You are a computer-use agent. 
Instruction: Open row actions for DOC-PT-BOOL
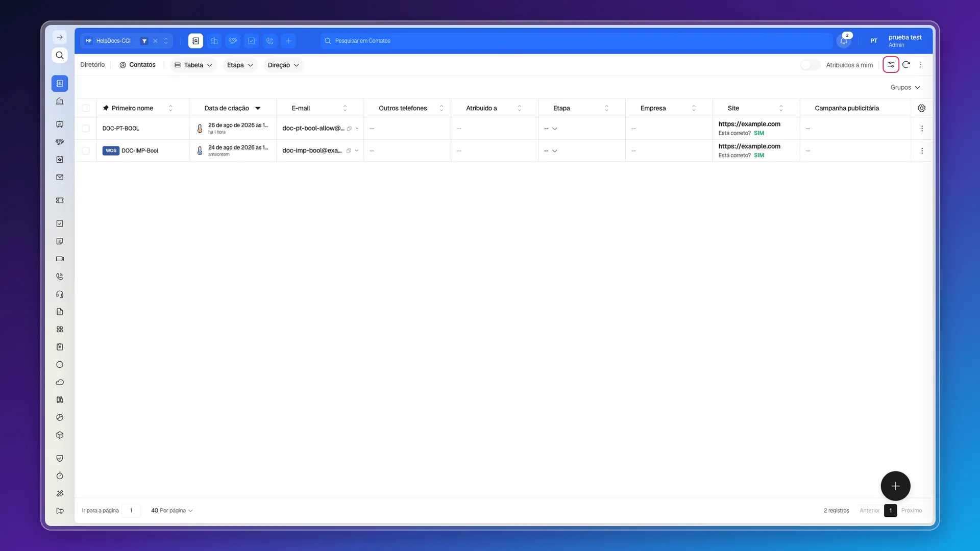[x=922, y=129]
